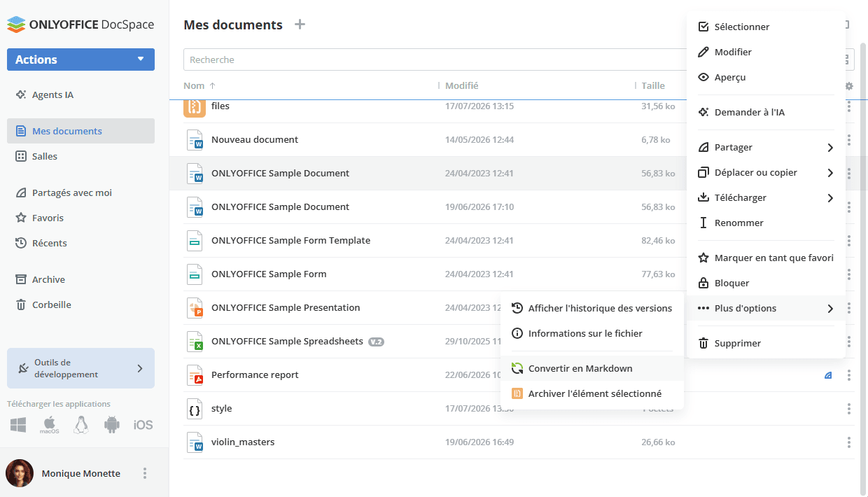Viewport: 868px width, 497px height.
Task: Expand the Télécharger submenu
Action: 766,197
